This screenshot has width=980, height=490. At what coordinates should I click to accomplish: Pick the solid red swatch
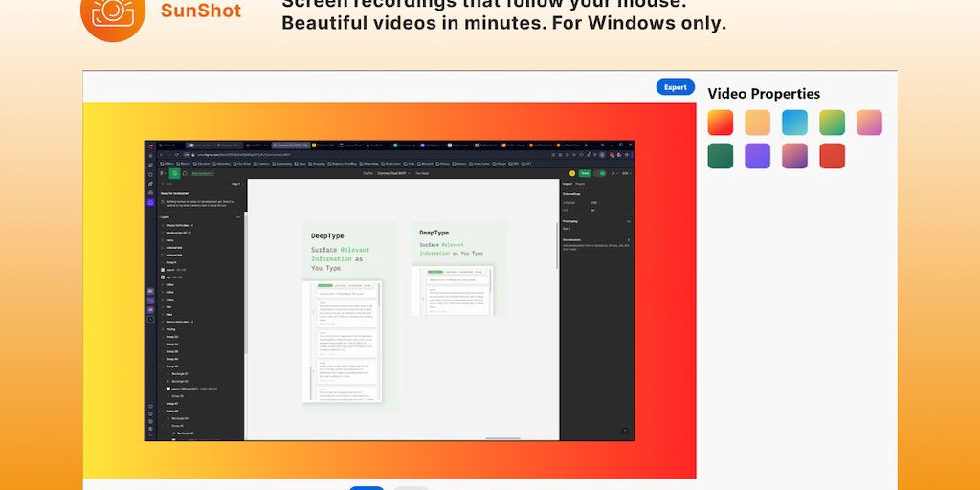point(832,156)
